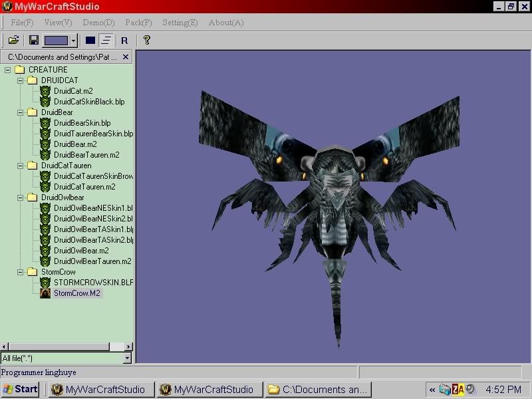Image resolution: width=532 pixels, height=399 pixels.
Task: Click the icon beside DruidOwlBear.m2
Action: click(45, 251)
